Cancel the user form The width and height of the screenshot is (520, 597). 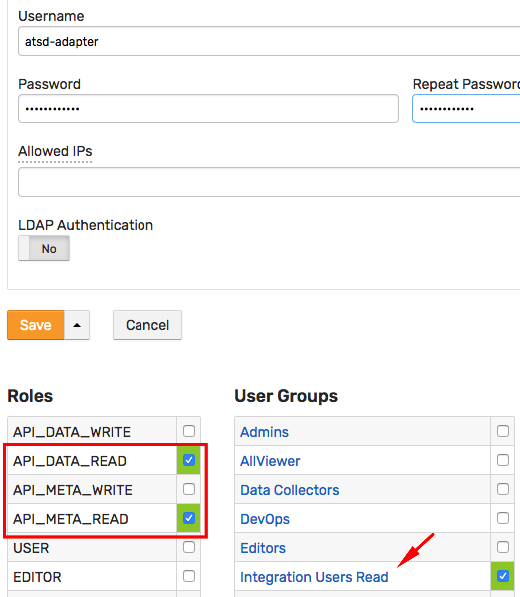point(147,325)
